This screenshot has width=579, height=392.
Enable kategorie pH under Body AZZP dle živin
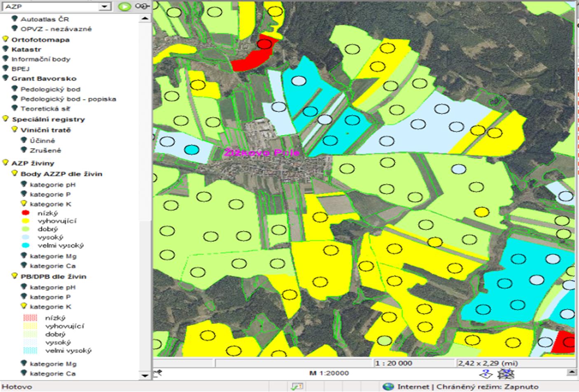coord(23,184)
